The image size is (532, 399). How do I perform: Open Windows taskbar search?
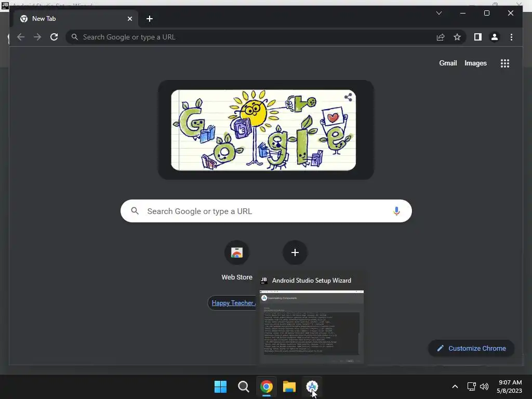click(x=243, y=387)
